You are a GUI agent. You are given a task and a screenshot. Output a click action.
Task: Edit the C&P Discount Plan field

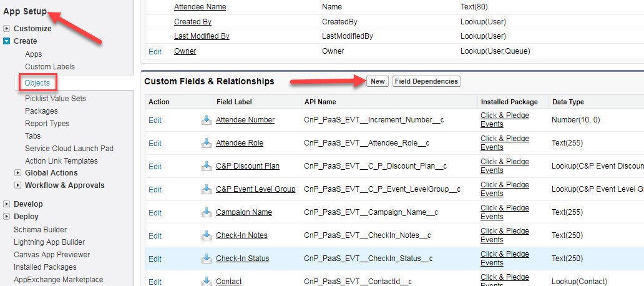click(x=155, y=167)
